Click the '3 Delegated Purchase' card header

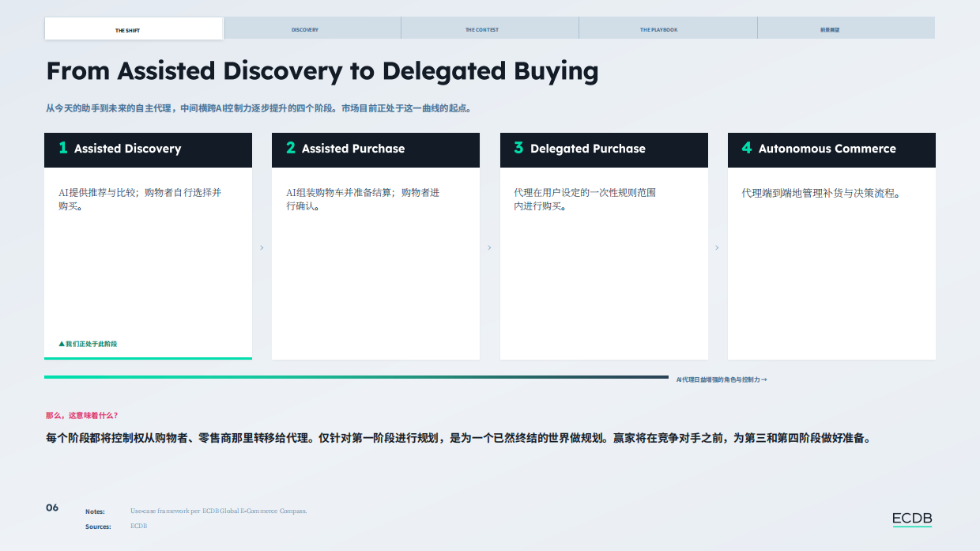604,149
